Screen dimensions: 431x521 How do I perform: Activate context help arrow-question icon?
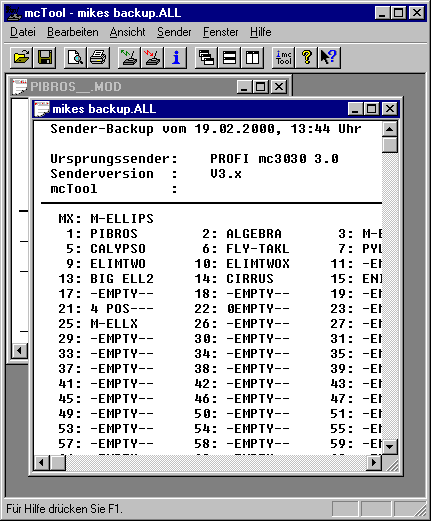(x=329, y=57)
